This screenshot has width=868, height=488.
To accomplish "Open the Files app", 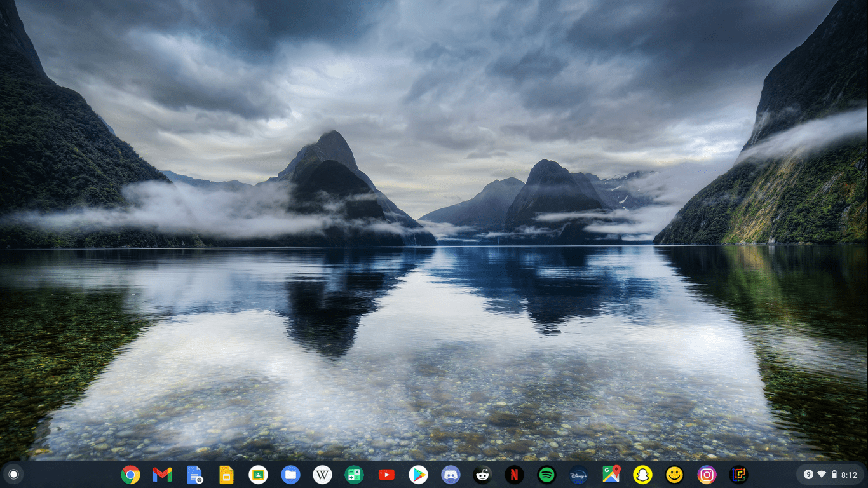I will [x=290, y=475].
